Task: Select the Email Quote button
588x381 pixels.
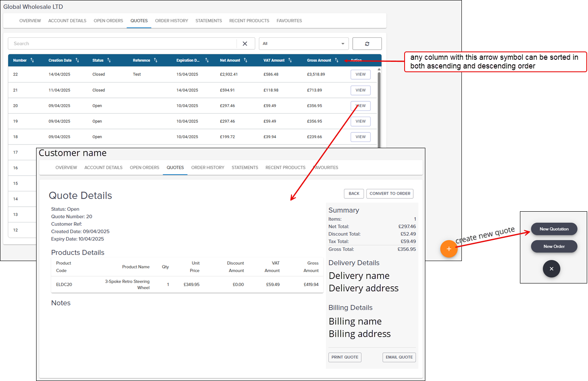Action: coord(399,357)
